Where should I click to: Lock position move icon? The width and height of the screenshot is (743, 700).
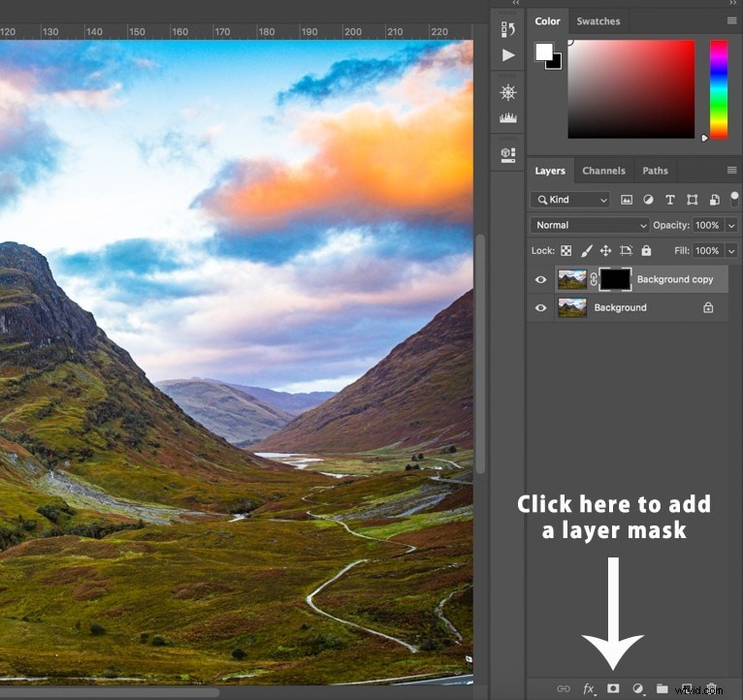point(605,250)
